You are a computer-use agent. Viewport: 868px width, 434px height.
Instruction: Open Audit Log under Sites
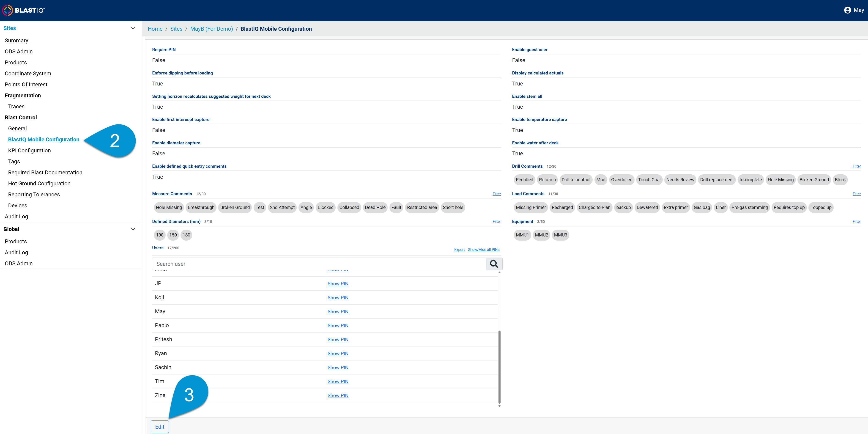[x=16, y=217]
